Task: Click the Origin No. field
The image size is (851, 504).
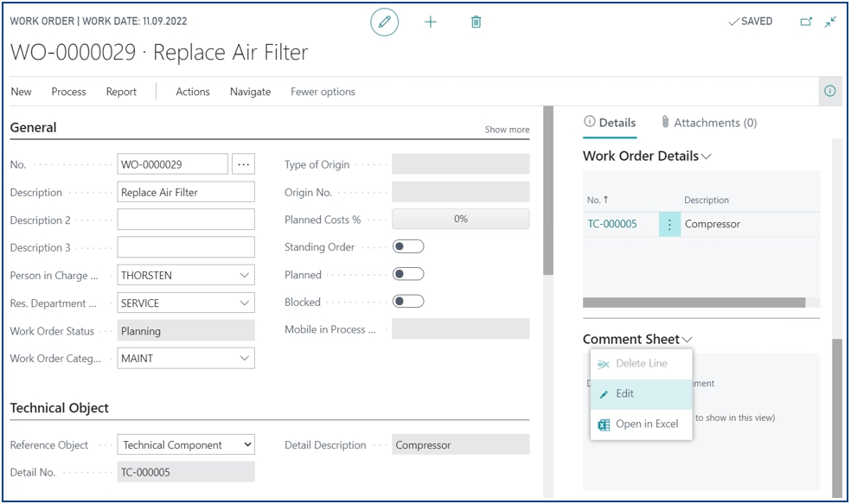Action: pos(460,192)
